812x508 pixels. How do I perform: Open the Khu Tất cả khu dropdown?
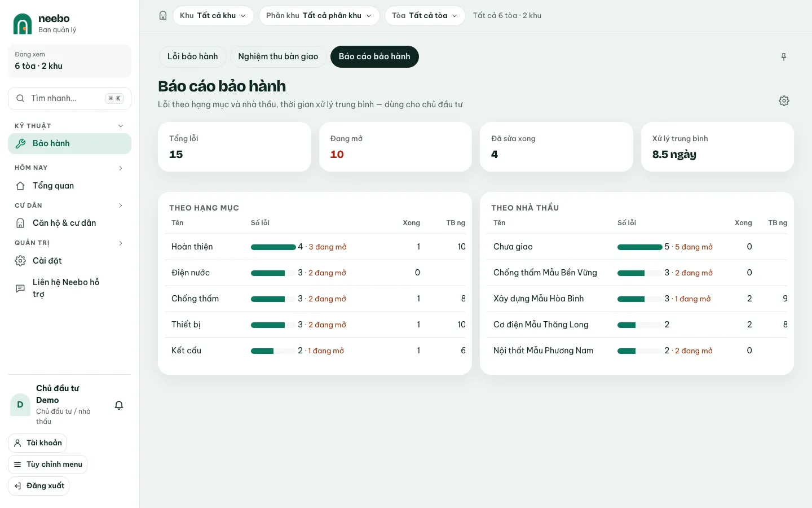213,16
